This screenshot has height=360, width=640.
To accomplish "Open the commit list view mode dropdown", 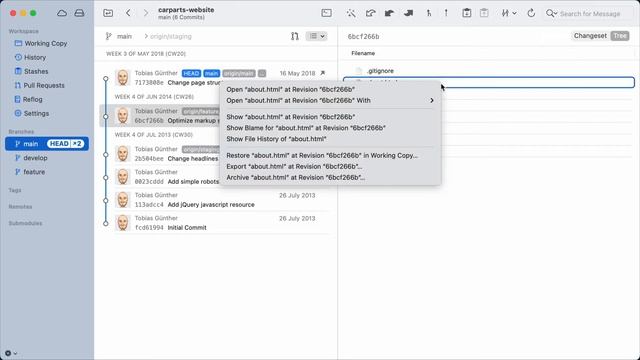I will [316, 36].
